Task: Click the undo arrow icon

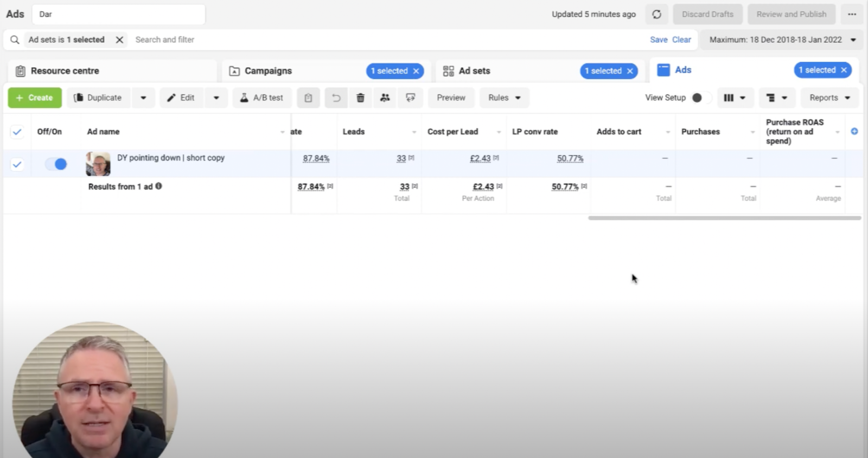Action: coord(336,98)
